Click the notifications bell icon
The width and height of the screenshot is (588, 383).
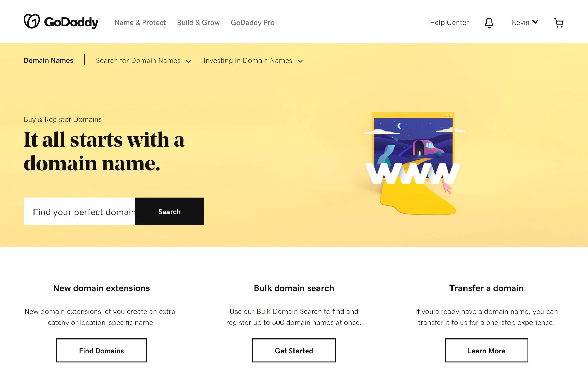click(x=489, y=22)
